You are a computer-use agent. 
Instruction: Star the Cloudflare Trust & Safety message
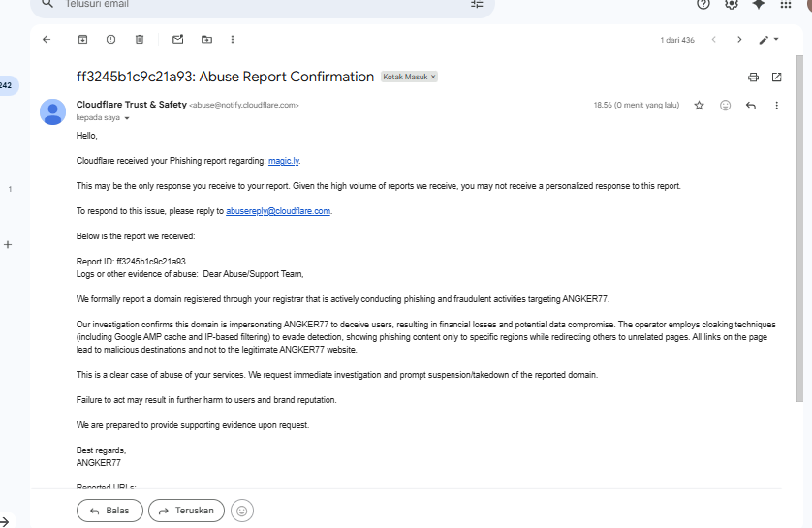699,106
